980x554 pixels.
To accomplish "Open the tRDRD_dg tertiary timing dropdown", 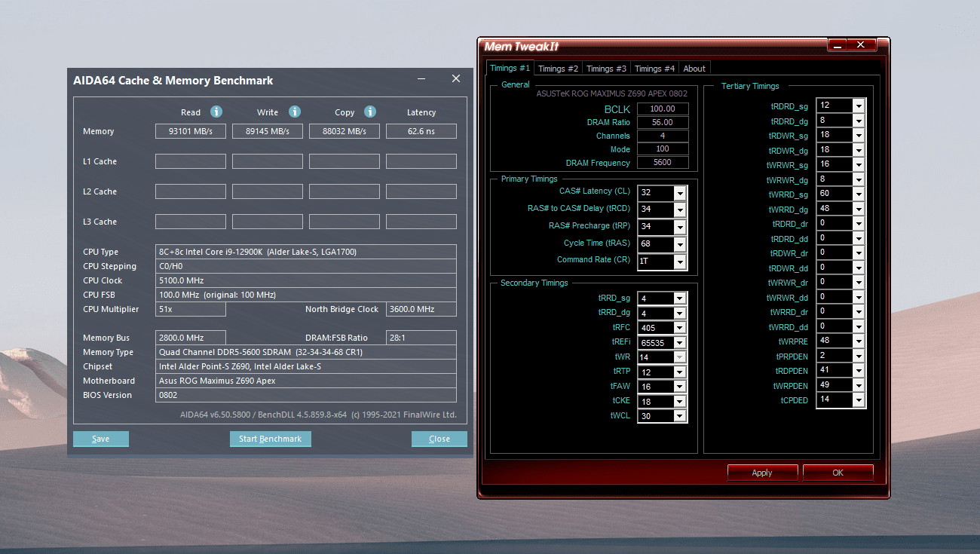I will (x=859, y=121).
